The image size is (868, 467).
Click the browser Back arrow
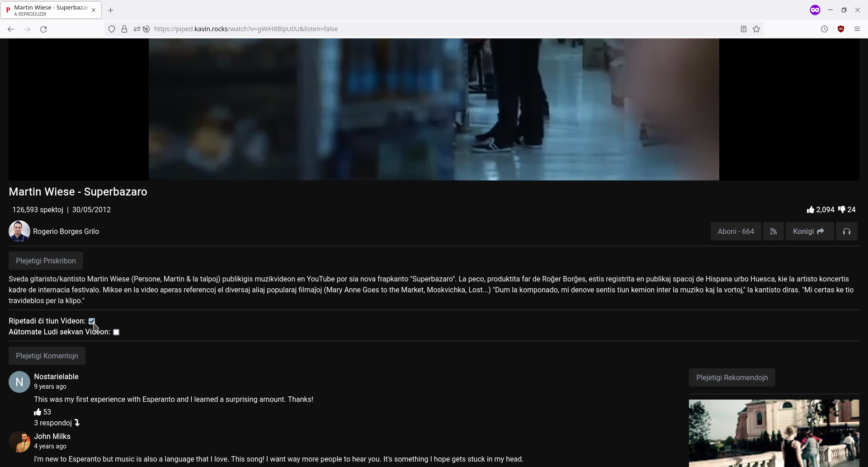(x=11, y=29)
